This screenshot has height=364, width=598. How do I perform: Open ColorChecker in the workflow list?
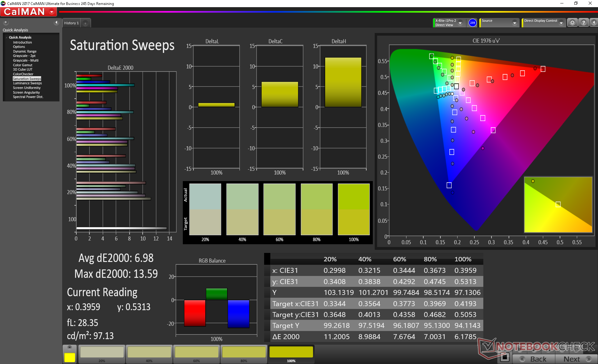coord(23,74)
